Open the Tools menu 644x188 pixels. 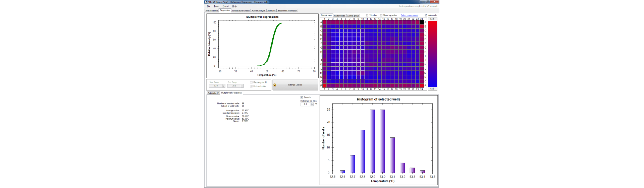coord(216,6)
